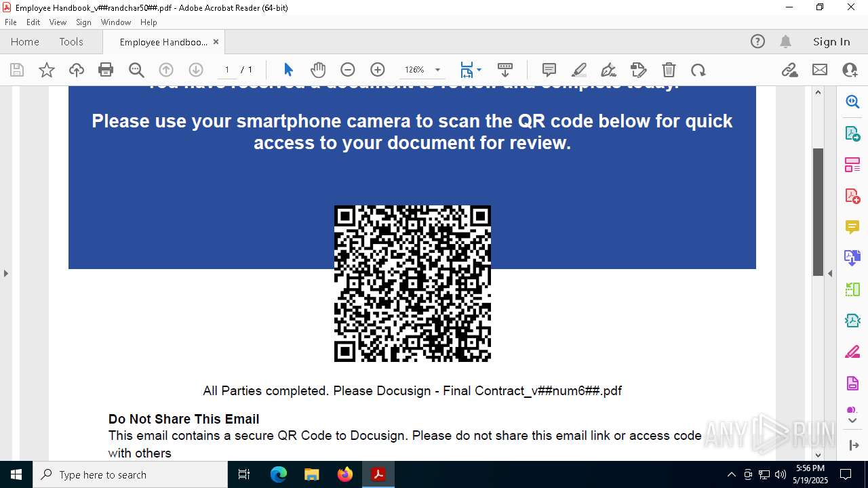Go to next page arrow
The height and width of the screenshot is (488, 868).
tap(196, 70)
